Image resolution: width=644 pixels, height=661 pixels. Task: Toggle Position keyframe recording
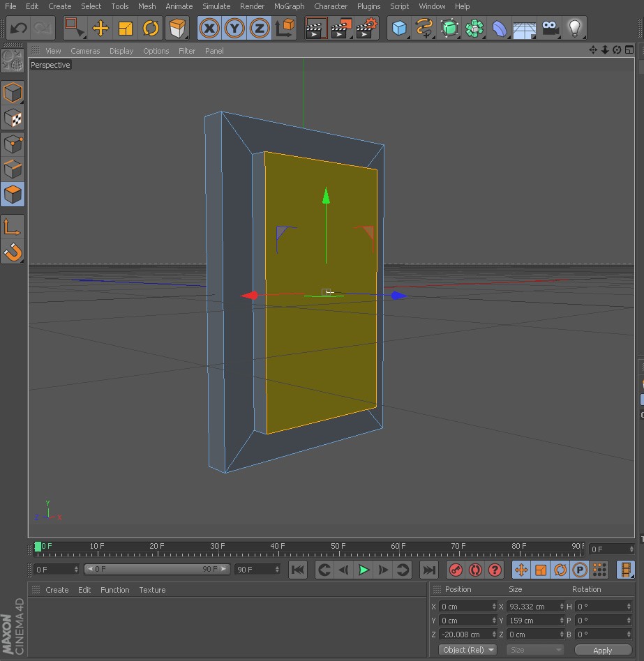tap(521, 570)
